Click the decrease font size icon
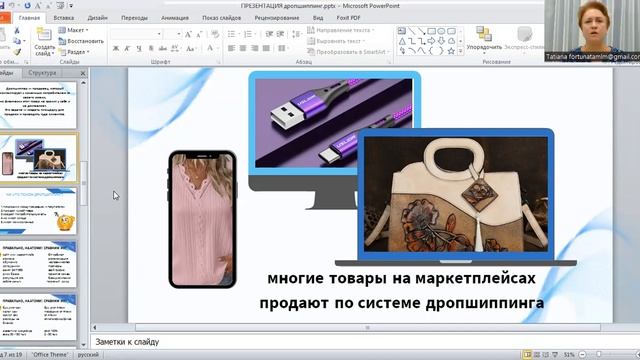Screen dimensions: 640x360 199,34
